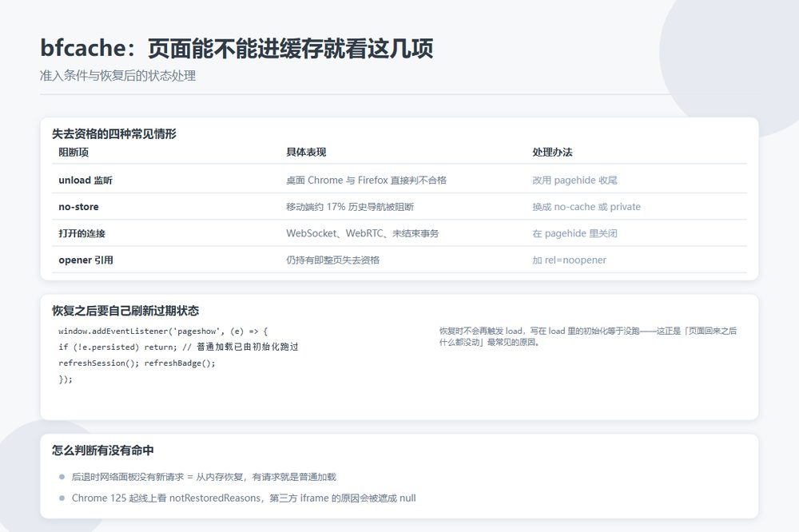Click the bullet starting "Chrome 125 起线上看 notRestoredReasons"

[244, 498]
